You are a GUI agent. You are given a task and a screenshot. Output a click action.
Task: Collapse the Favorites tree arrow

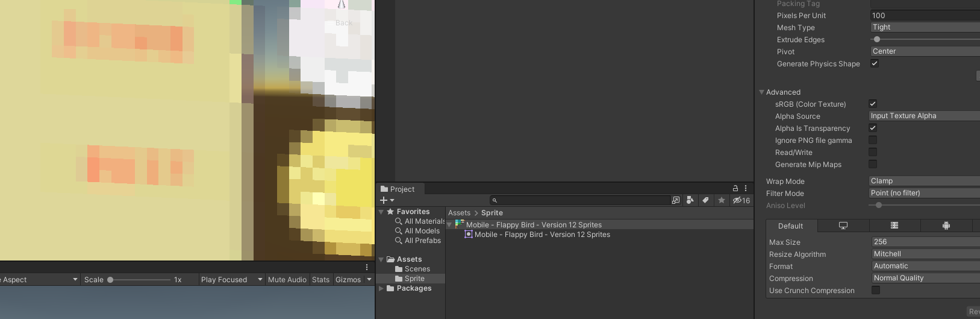(x=381, y=212)
